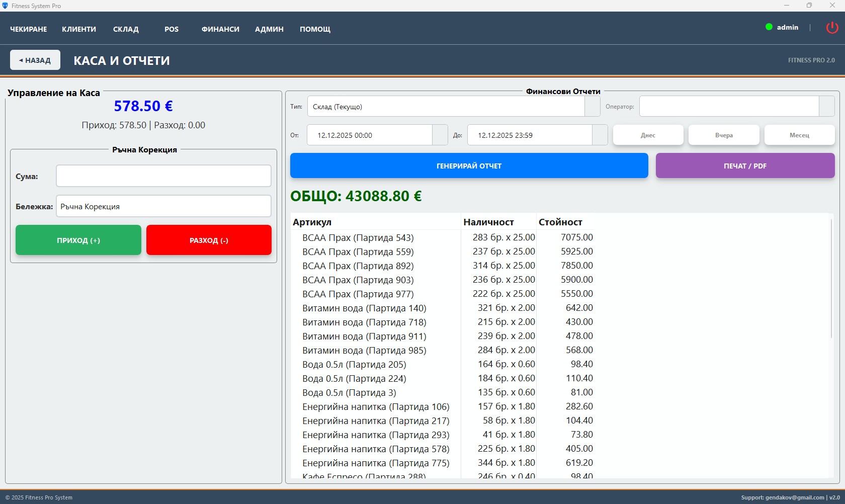Click the Fitness System Pro title icon

(5, 6)
